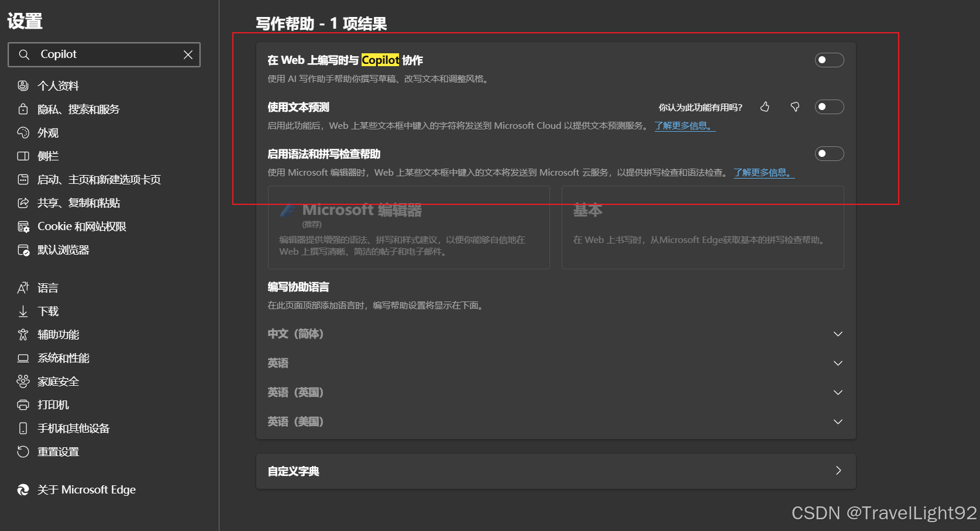Give thumbs up for 使用文本预测
The image size is (980, 531).
[x=765, y=107]
